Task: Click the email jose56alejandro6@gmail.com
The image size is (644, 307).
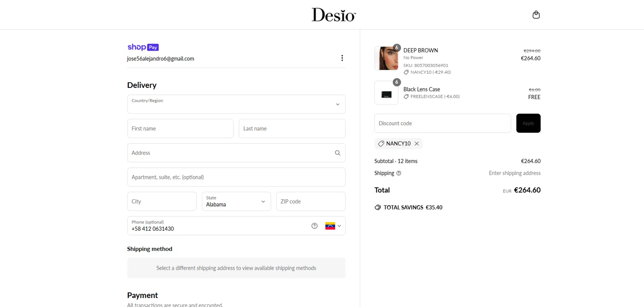Action: (x=161, y=59)
